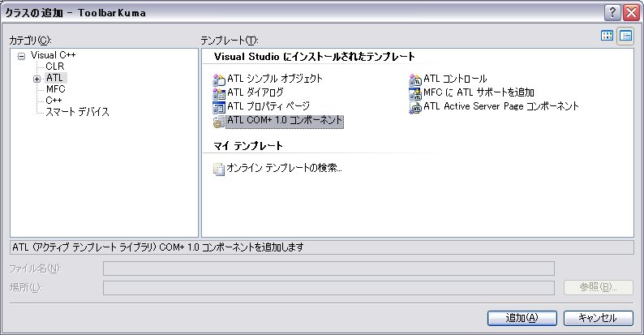Click the ファイル名 input field
The height and width of the screenshot is (335, 644).
(x=328, y=268)
